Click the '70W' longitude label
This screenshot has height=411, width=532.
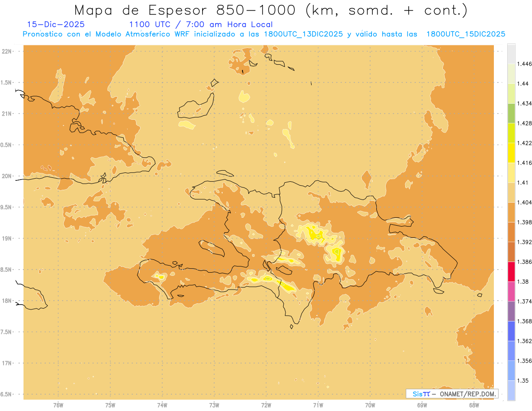[370, 405]
